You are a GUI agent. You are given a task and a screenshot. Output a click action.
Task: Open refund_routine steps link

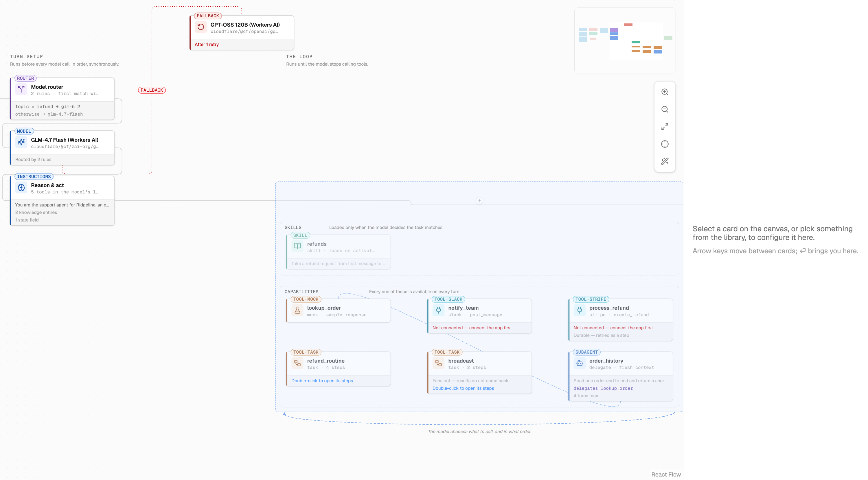(x=322, y=381)
